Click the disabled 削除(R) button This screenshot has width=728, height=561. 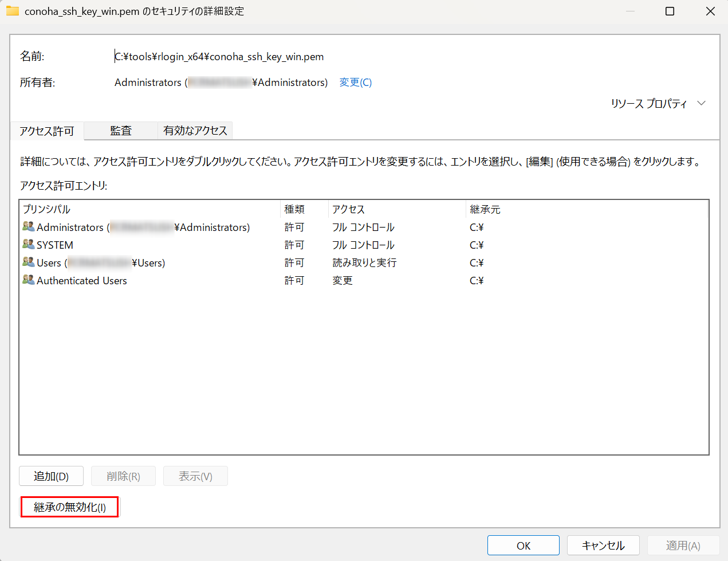click(123, 476)
